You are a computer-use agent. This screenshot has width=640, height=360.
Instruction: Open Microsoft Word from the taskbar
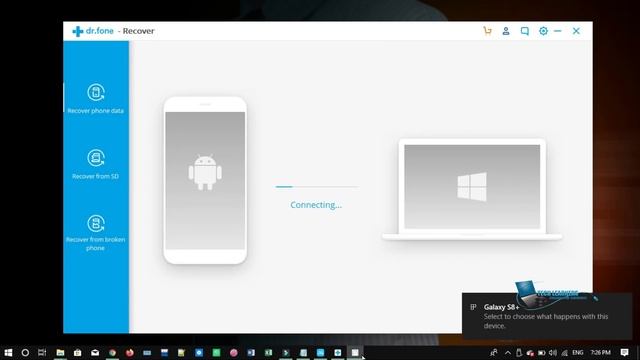point(251,352)
